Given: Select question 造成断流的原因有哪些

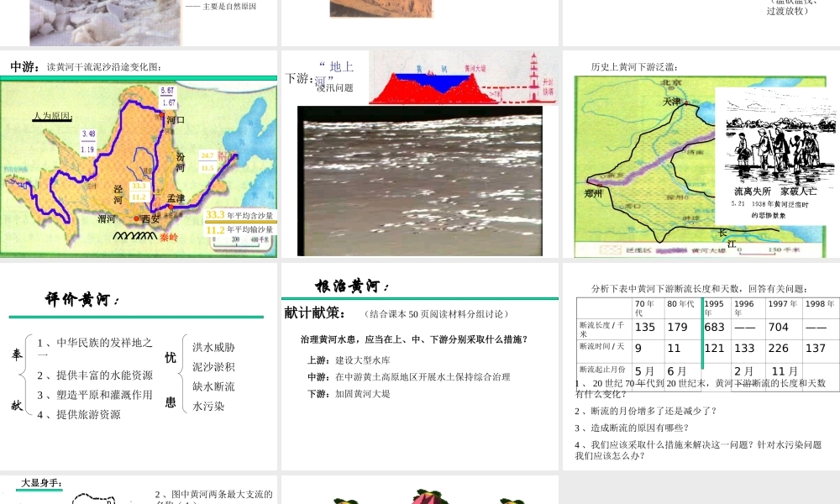Looking at the screenshot, I should pyautogui.click(x=632, y=428).
